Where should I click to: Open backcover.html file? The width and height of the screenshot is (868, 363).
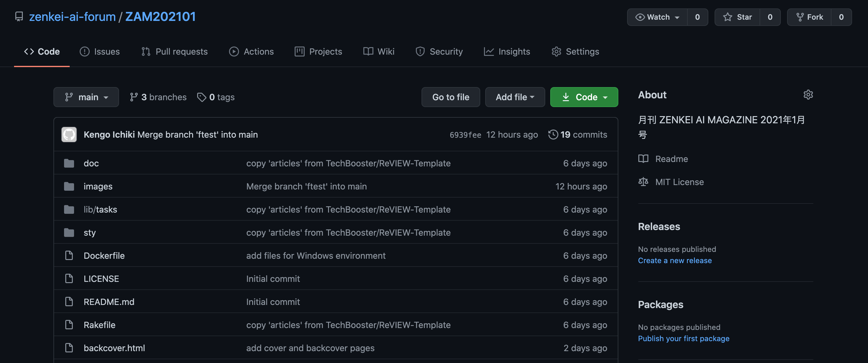pos(114,348)
